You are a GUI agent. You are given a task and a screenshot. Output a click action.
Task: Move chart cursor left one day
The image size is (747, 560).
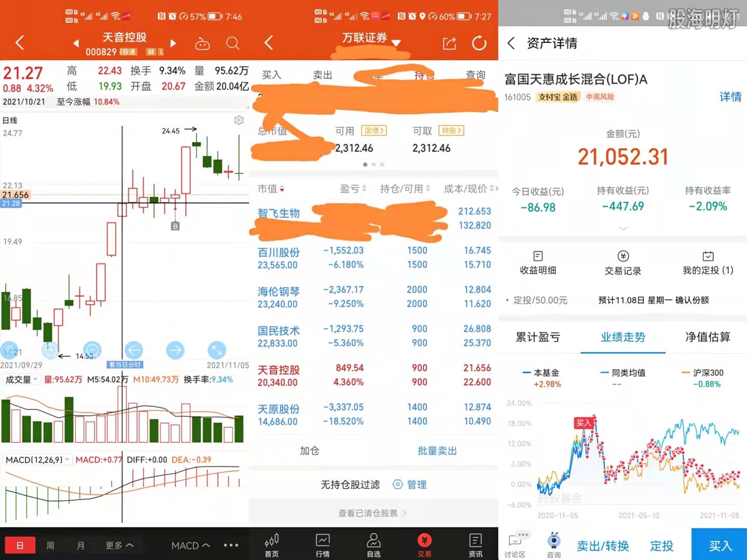(x=133, y=351)
